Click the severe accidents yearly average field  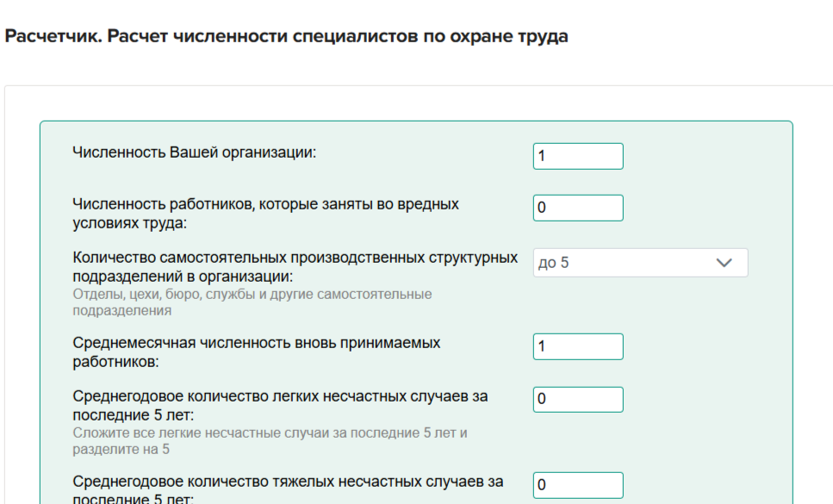click(x=577, y=485)
